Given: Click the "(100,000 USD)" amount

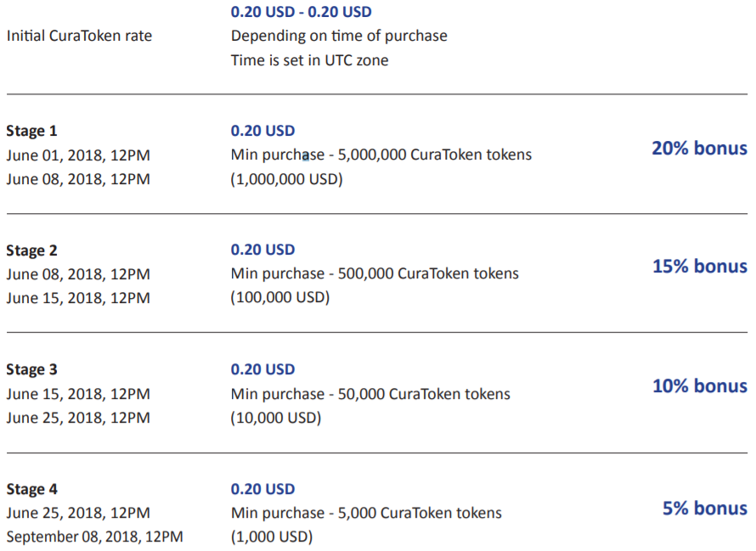Looking at the screenshot, I should (x=280, y=298).
